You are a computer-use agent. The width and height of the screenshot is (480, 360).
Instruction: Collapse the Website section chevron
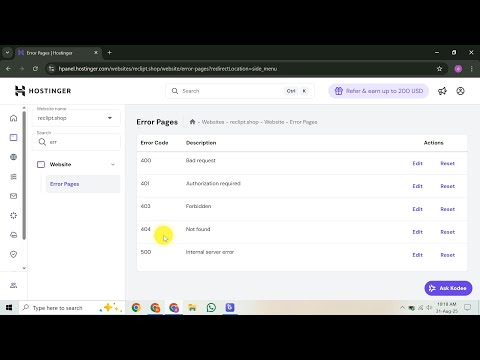(113, 164)
